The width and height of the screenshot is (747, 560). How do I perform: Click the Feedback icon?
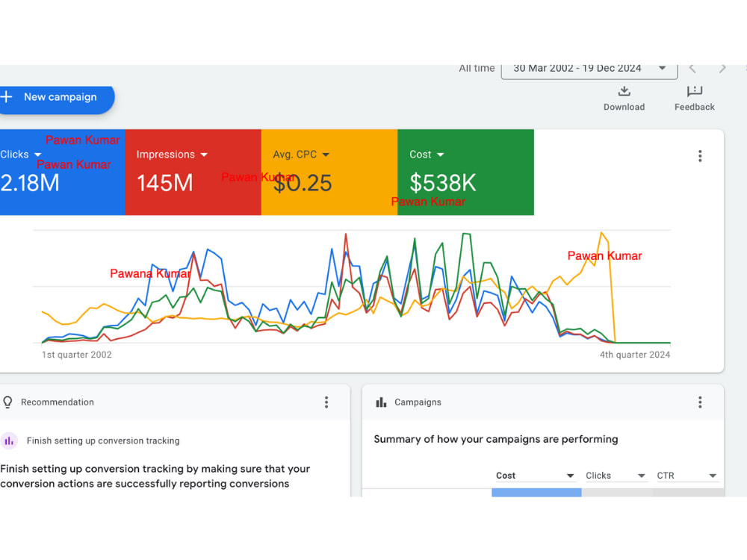[x=695, y=91]
